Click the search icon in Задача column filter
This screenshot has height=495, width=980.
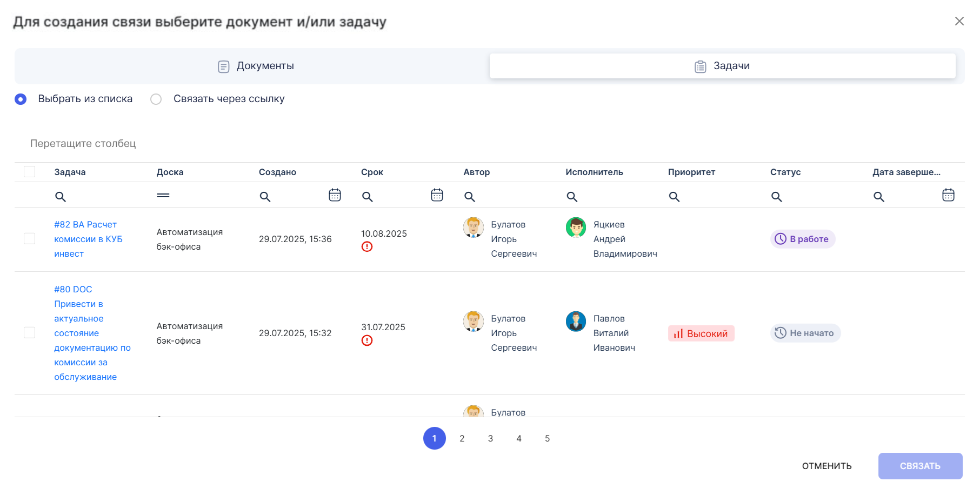[x=61, y=197]
